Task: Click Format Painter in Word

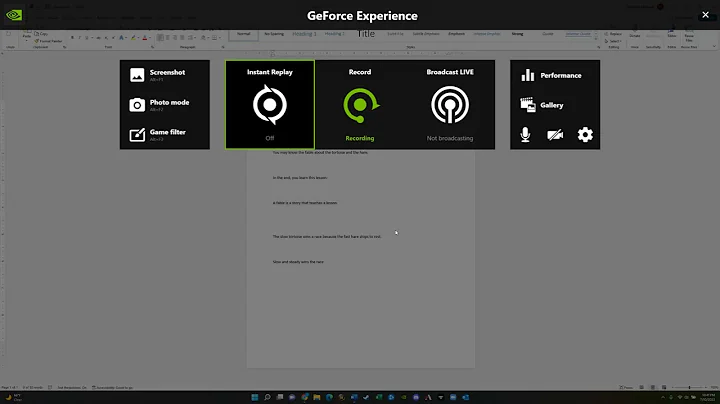Action: tap(48, 41)
